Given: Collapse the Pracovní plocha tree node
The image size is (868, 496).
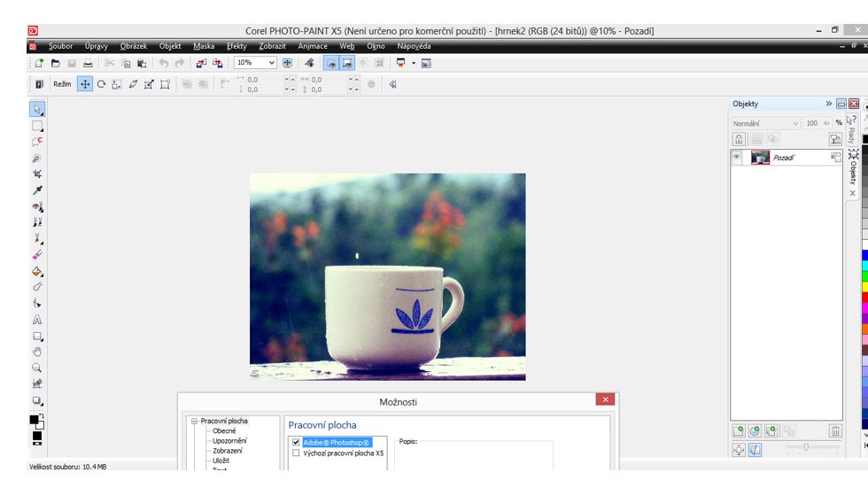Looking at the screenshot, I should click(194, 422).
